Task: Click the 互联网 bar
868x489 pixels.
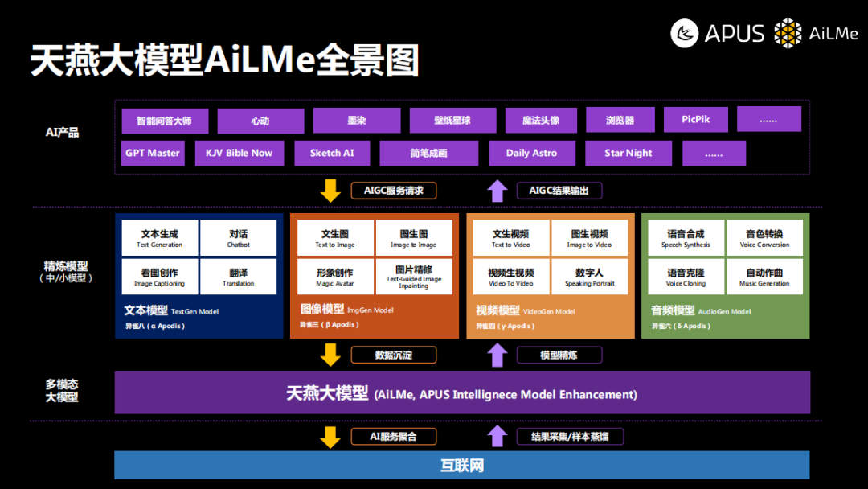Action: (462, 465)
